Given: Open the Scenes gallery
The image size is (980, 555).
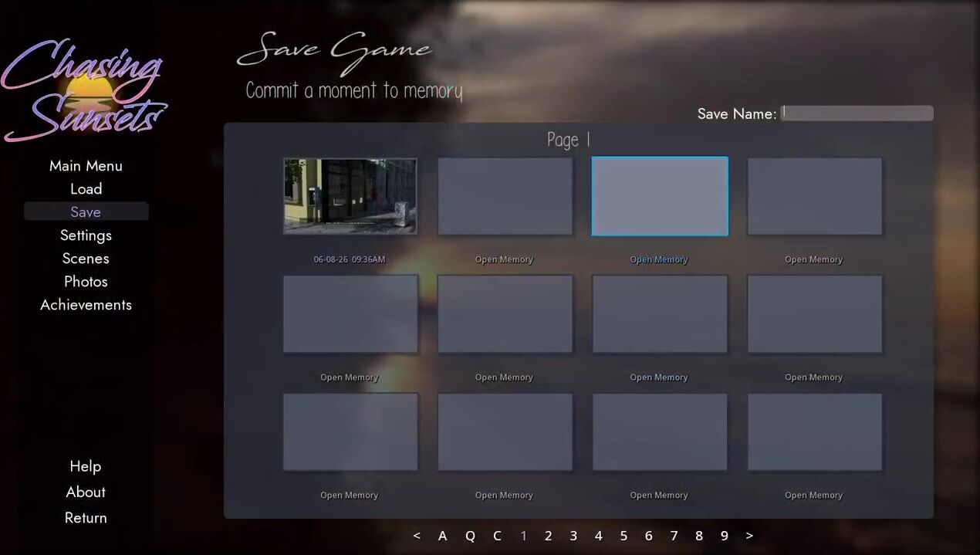Looking at the screenshot, I should click(x=86, y=259).
